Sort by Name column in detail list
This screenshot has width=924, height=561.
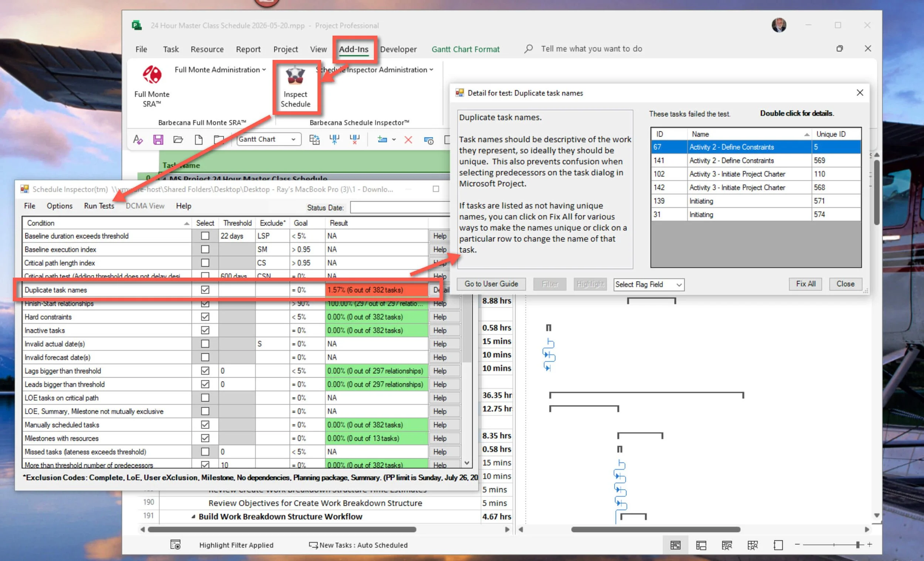coord(749,134)
